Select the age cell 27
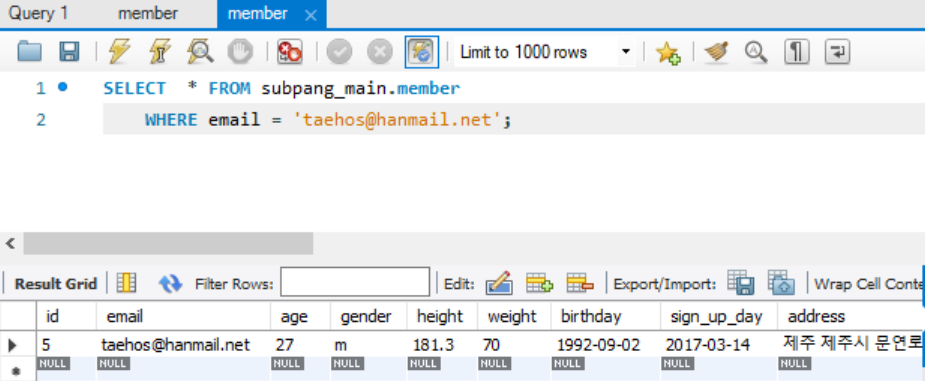 pyautogui.click(x=300, y=344)
